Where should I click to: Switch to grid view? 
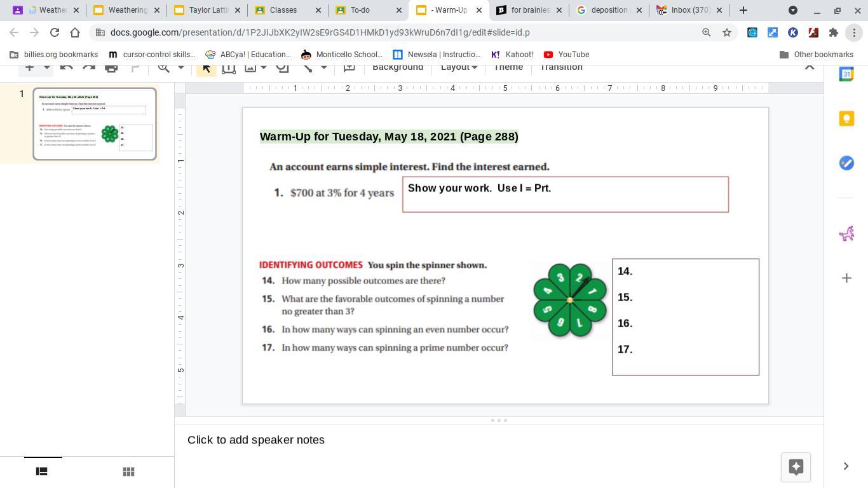(x=128, y=471)
